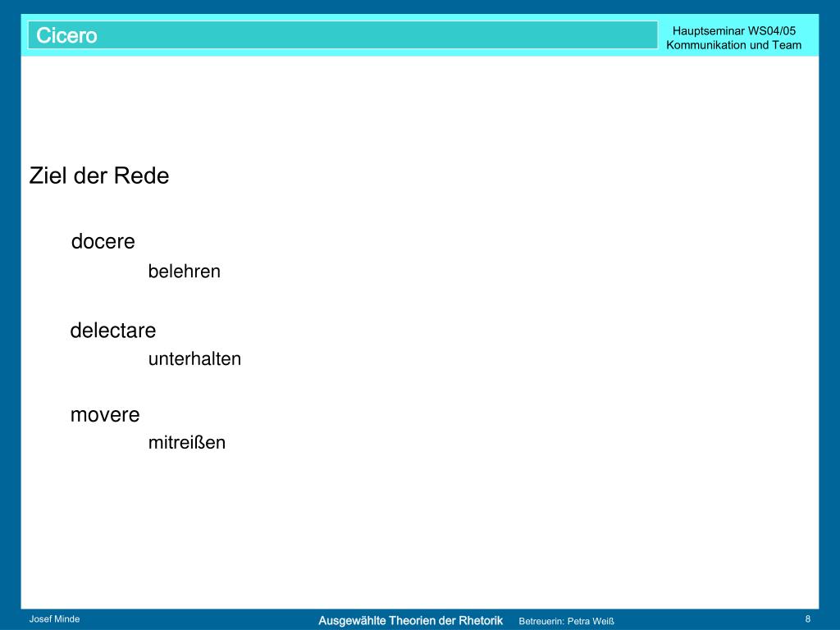The height and width of the screenshot is (630, 840).
Task: Click the translation 'mitreißen'
Action: (187, 442)
